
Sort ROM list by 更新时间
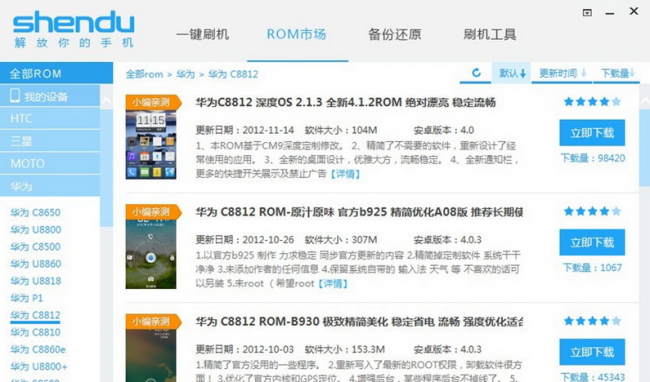pyautogui.click(x=562, y=73)
